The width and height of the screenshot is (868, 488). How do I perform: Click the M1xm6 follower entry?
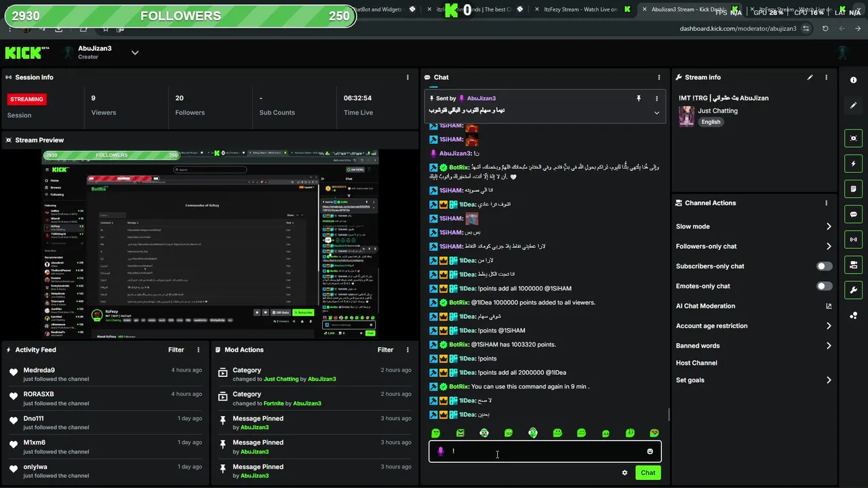tap(105, 447)
